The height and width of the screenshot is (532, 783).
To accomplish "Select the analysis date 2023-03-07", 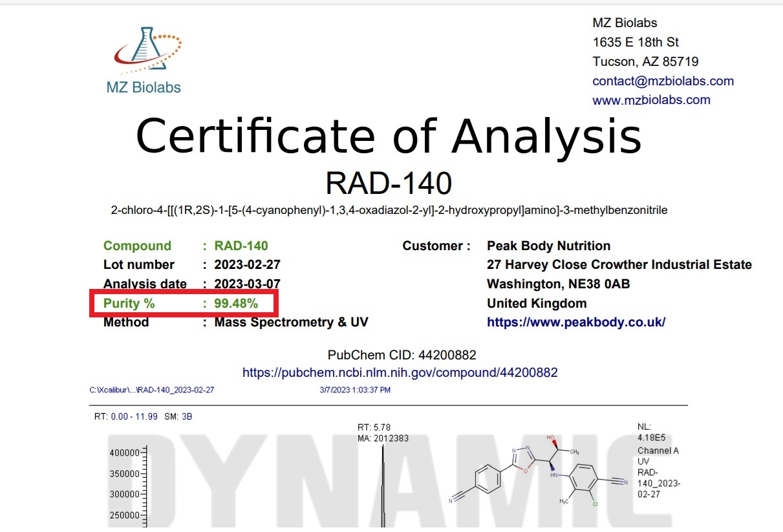I will tap(248, 284).
